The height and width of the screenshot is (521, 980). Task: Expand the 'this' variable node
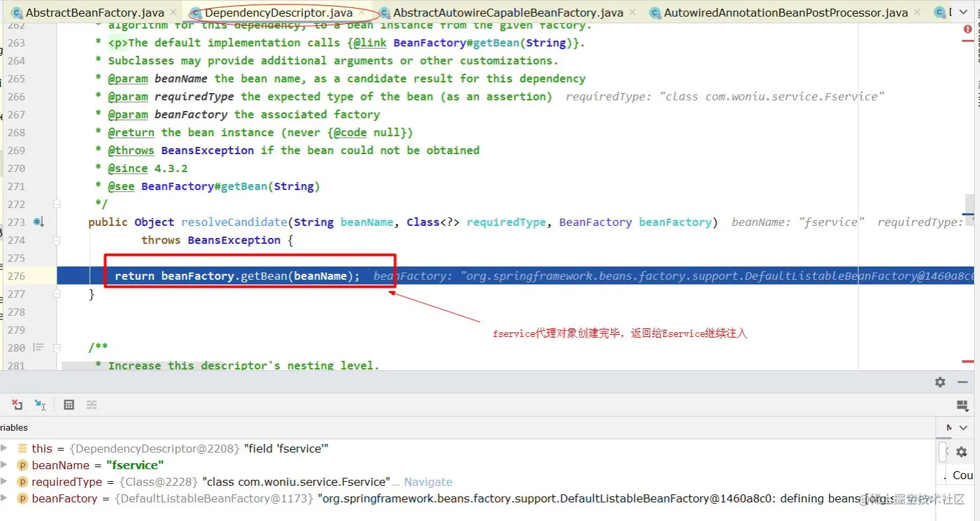click(x=5, y=449)
